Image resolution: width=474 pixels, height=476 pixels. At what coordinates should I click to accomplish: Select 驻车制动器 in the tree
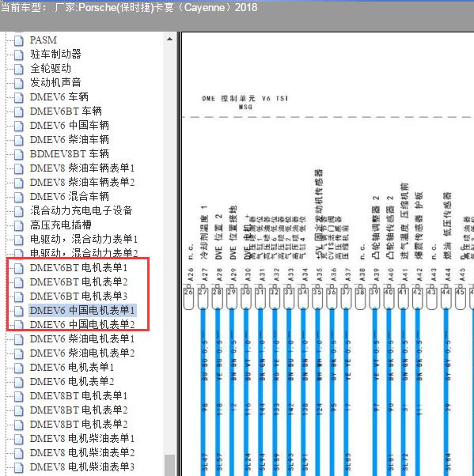[x=55, y=55]
